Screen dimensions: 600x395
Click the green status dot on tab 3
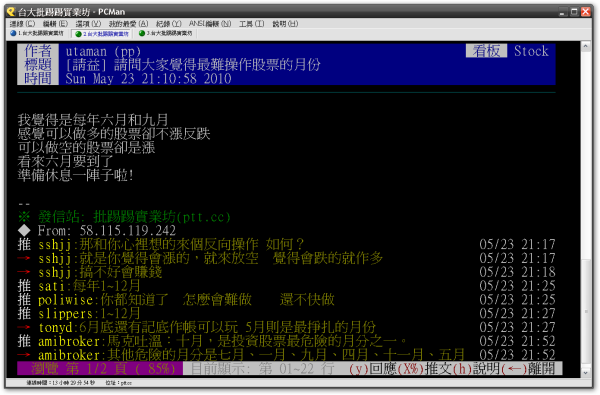point(142,33)
